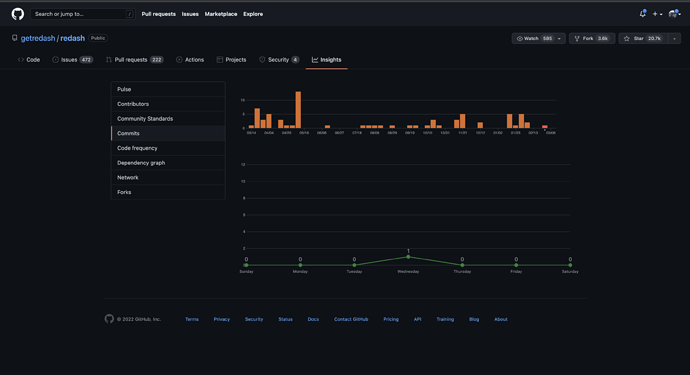Fork the redash repository
Viewport: 690px width, 375px height.
coord(592,38)
